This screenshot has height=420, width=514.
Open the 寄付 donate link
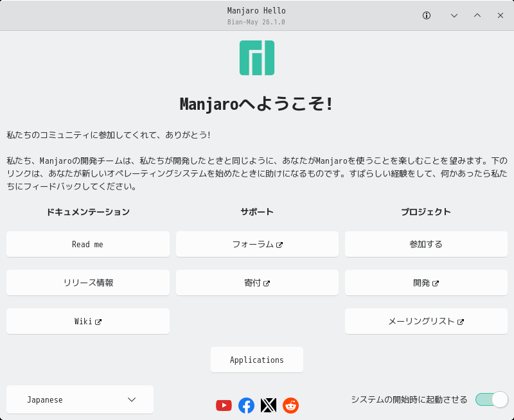pyautogui.click(x=258, y=283)
